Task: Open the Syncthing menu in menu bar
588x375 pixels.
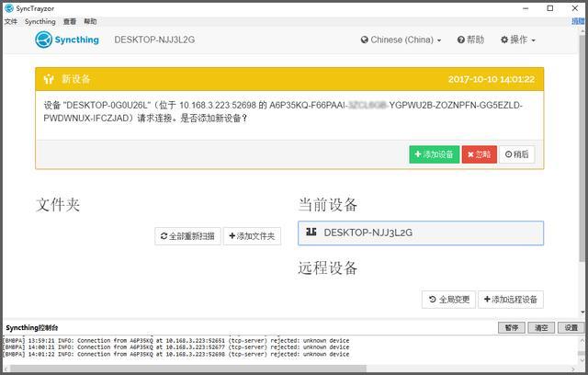Action: [40, 22]
